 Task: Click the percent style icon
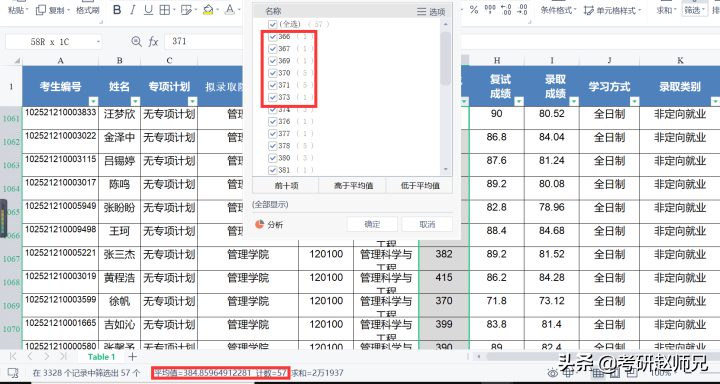click(x=474, y=10)
